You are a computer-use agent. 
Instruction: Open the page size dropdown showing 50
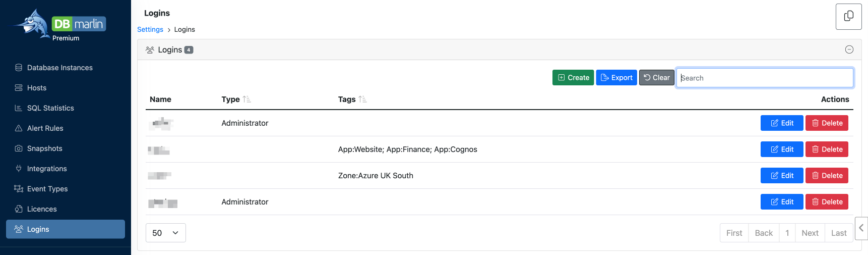tap(166, 233)
